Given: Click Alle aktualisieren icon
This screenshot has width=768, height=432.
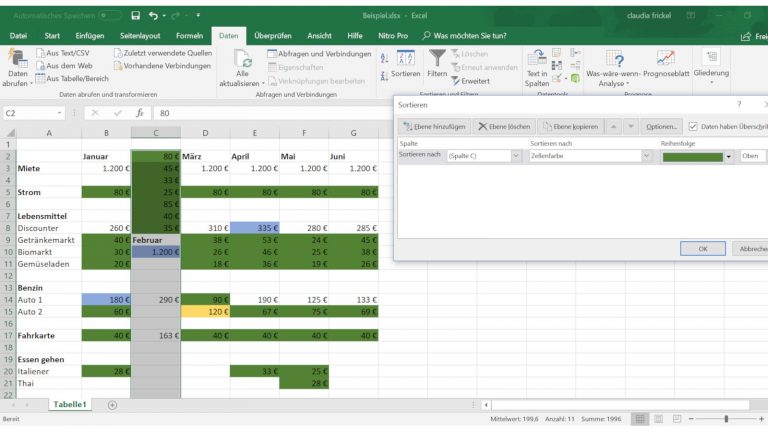Looking at the screenshot, I should (x=243, y=66).
